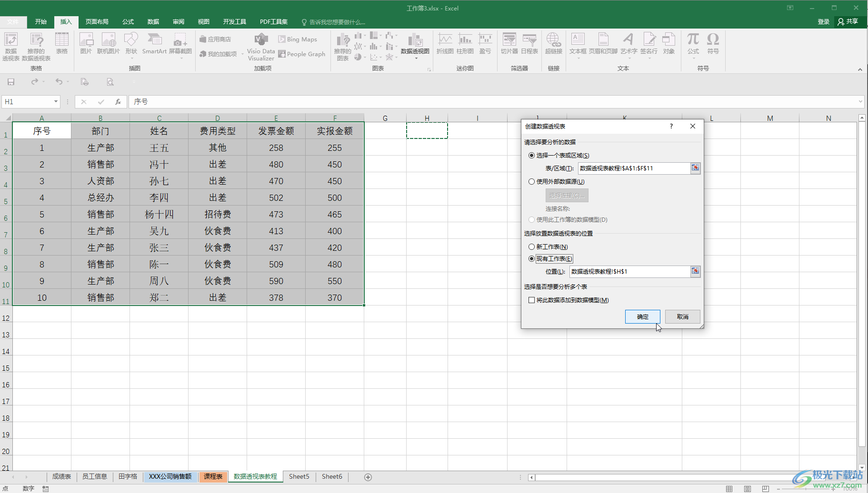Click the Header and Footer icon
The width and height of the screenshot is (868, 493).
[603, 43]
